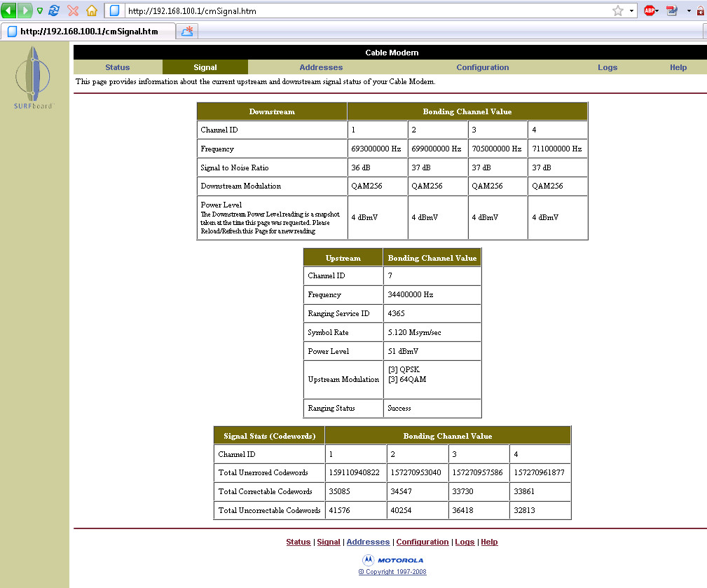Select the 711000000 Hz frequency cell
707x588 pixels.
pos(557,149)
